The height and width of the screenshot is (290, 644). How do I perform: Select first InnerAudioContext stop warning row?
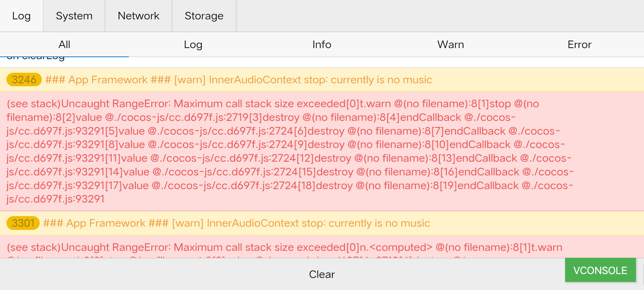pyautogui.click(x=239, y=80)
